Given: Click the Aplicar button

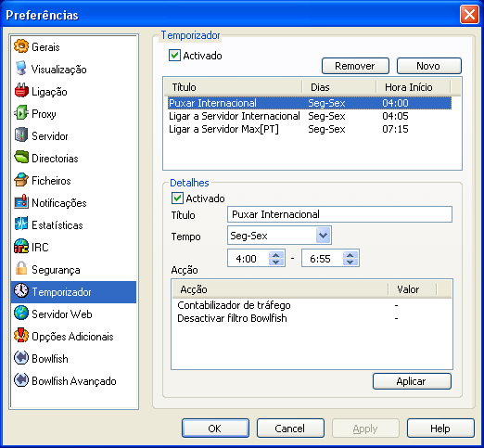Looking at the screenshot, I should point(412,381).
